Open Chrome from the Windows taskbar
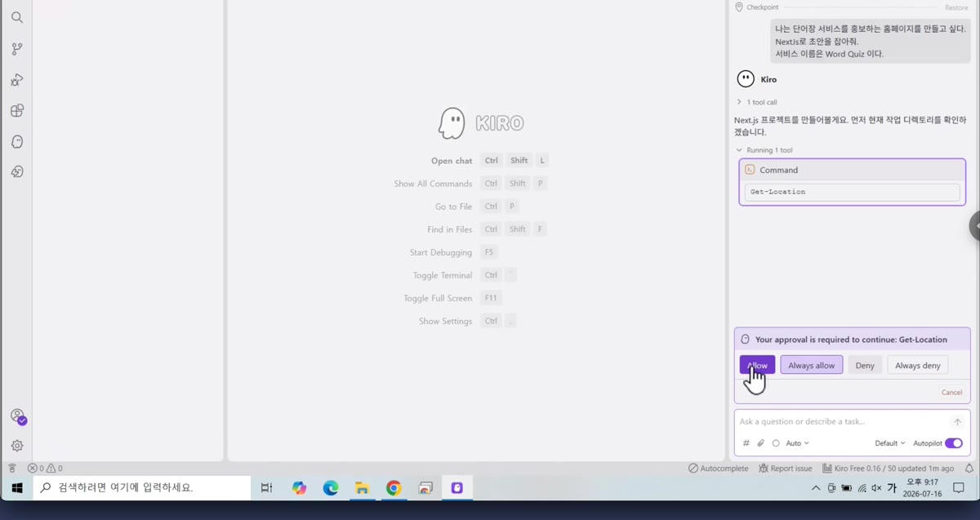The image size is (980, 520). pyautogui.click(x=394, y=488)
